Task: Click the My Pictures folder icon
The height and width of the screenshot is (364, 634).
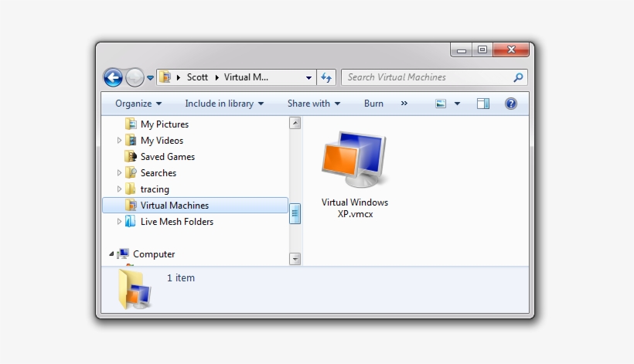Action: [131, 124]
